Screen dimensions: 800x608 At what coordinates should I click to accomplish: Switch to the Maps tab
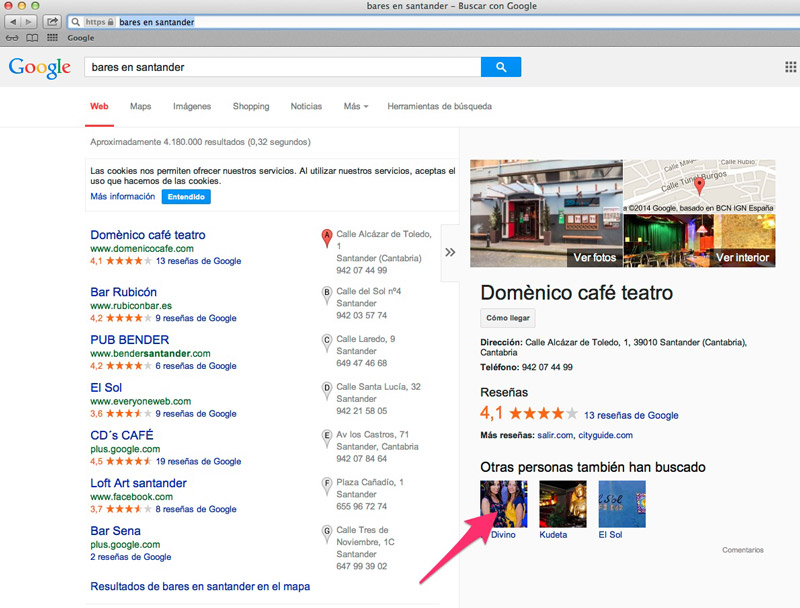tap(140, 106)
